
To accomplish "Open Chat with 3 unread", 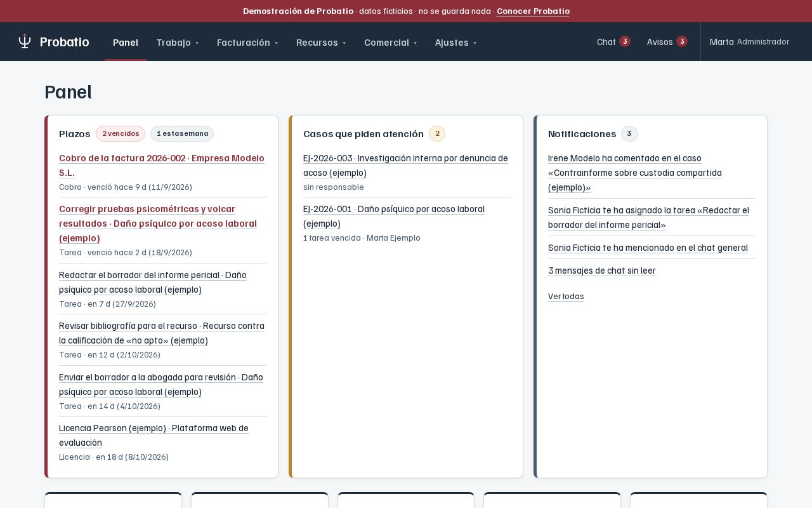I will point(613,42).
